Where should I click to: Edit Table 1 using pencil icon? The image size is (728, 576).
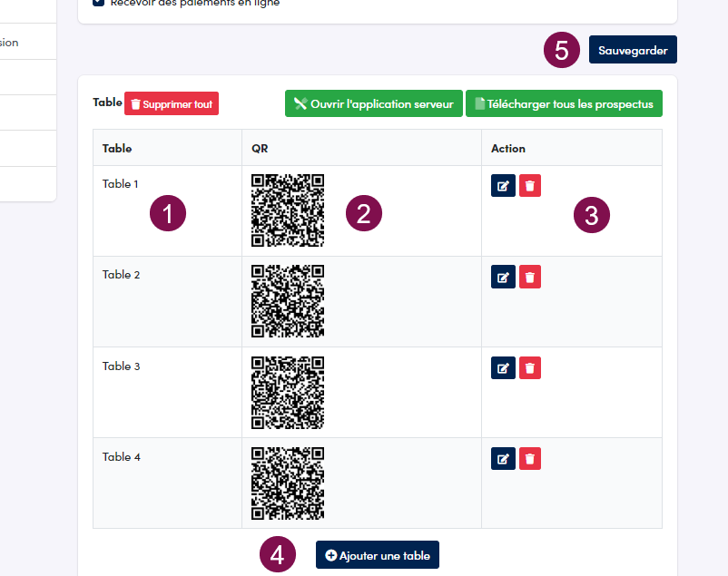point(503,186)
